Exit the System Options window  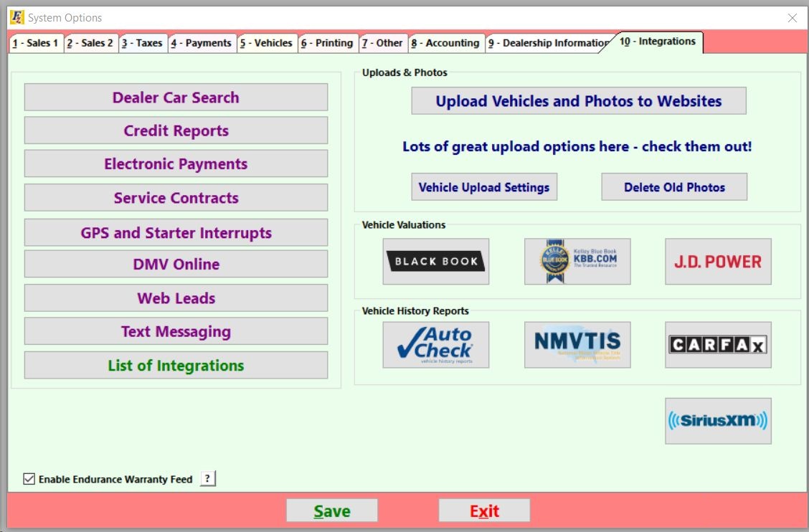pyautogui.click(x=484, y=510)
